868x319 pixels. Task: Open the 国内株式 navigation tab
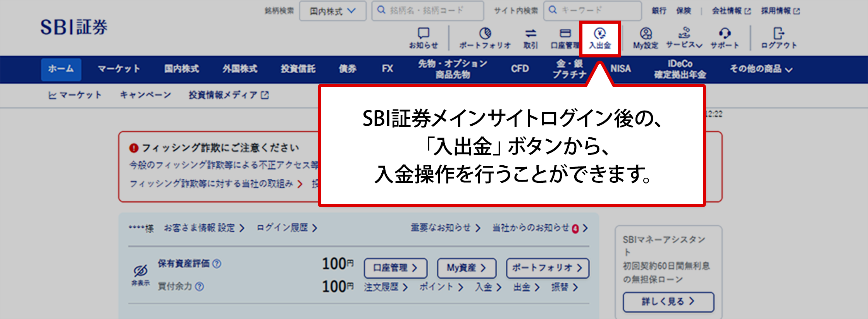coord(181,69)
